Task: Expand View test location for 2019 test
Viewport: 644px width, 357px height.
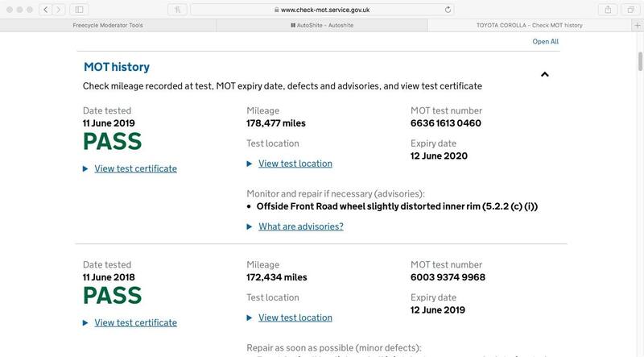Action: pos(295,163)
